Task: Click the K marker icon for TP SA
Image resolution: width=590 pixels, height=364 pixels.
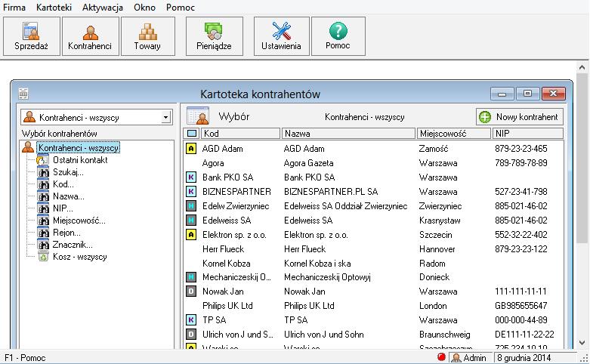Action: click(x=191, y=320)
